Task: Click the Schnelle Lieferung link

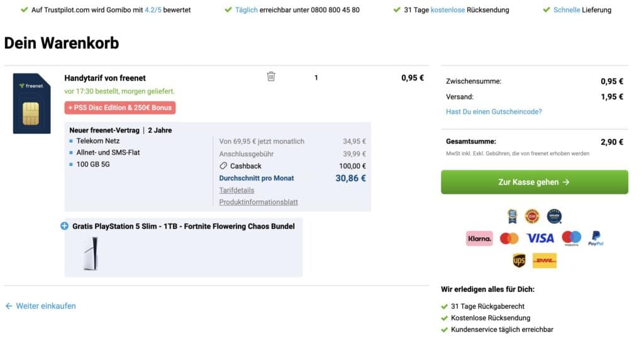Action: point(567,10)
